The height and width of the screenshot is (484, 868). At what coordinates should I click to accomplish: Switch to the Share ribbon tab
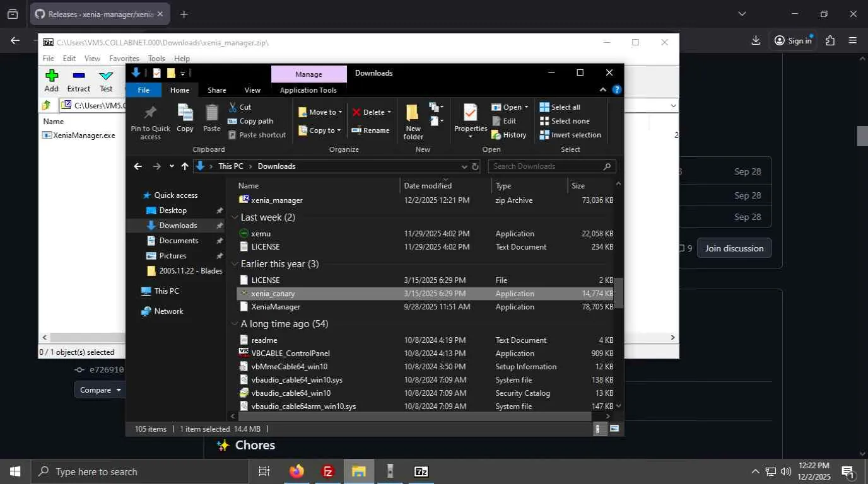click(217, 90)
